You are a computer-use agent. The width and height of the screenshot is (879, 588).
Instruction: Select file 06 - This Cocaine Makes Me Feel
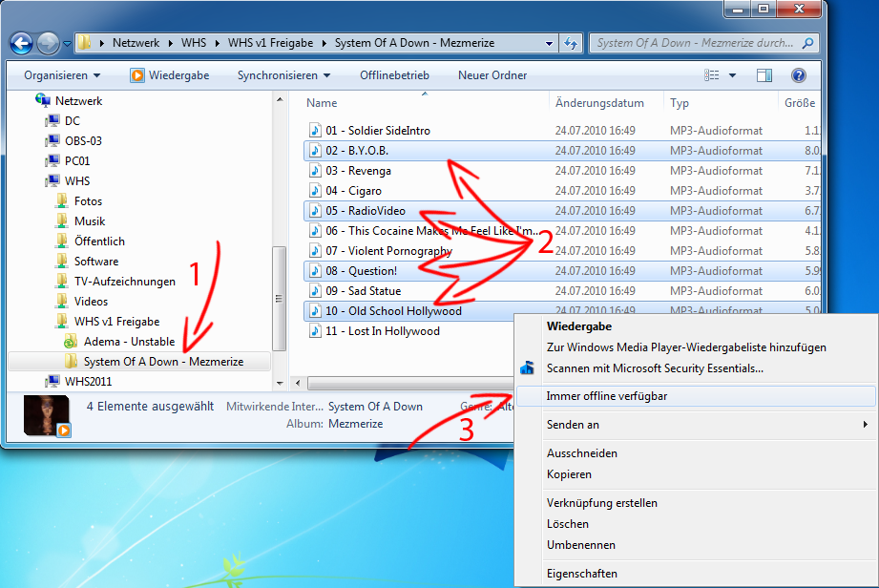coord(433,231)
